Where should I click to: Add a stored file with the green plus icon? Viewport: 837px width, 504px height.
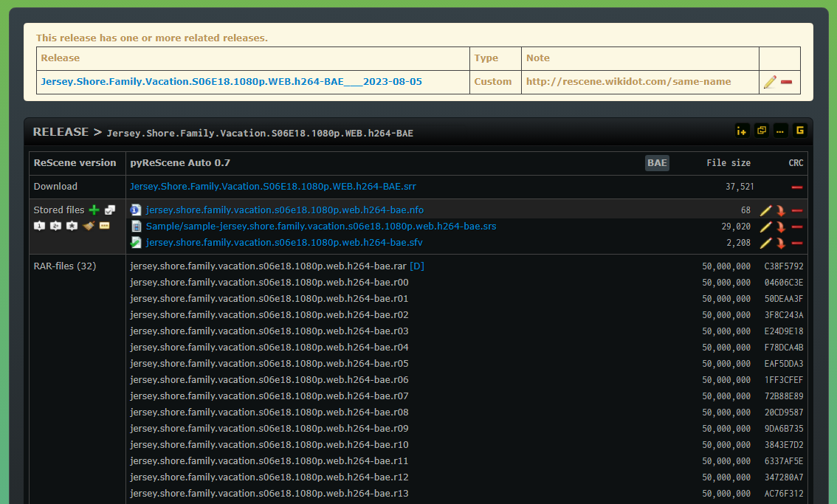click(x=94, y=210)
